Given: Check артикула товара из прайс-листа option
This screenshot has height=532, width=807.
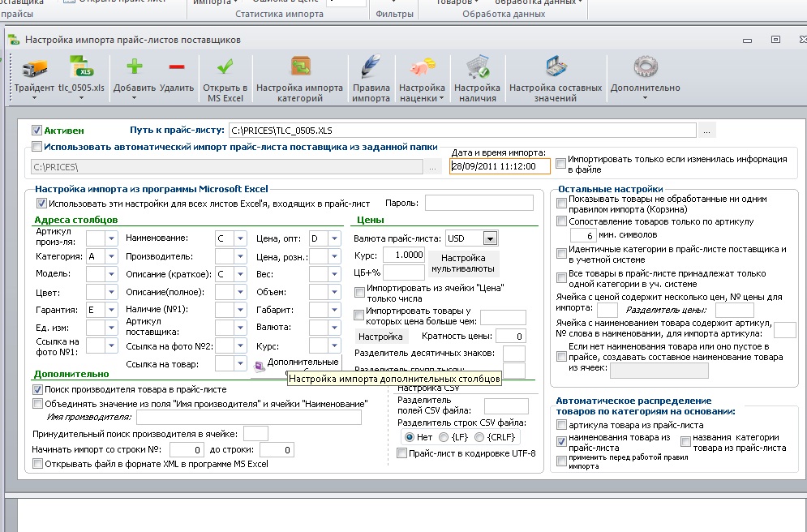Looking at the screenshot, I should click(561, 425).
